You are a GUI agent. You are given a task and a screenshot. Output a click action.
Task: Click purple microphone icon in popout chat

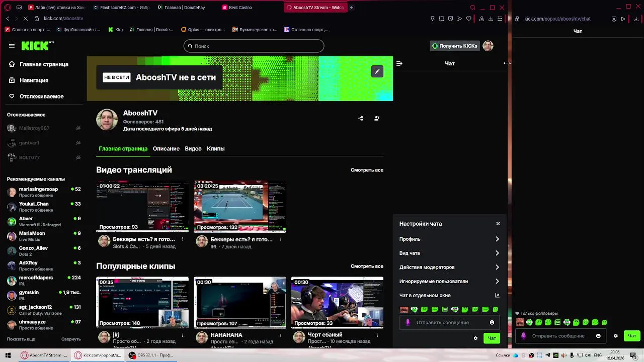[x=523, y=336]
